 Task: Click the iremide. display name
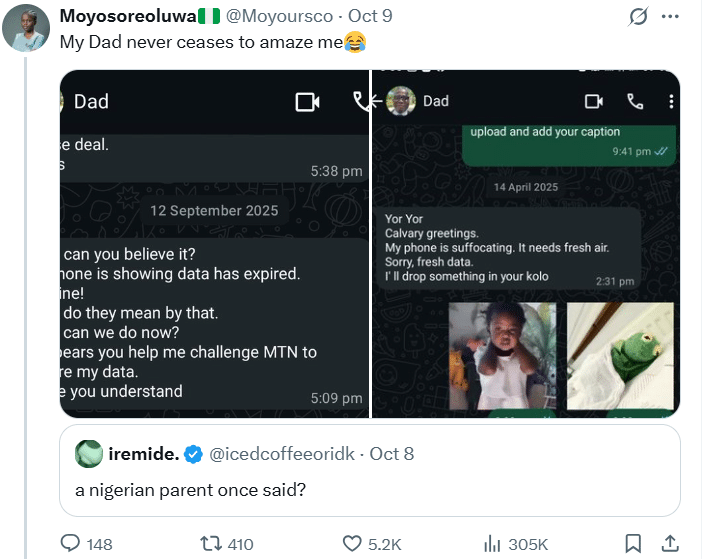(145, 454)
